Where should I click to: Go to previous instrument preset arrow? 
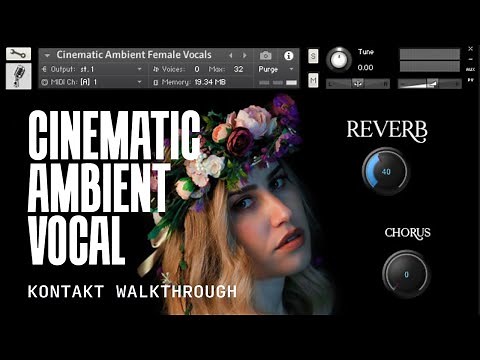tap(231, 55)
